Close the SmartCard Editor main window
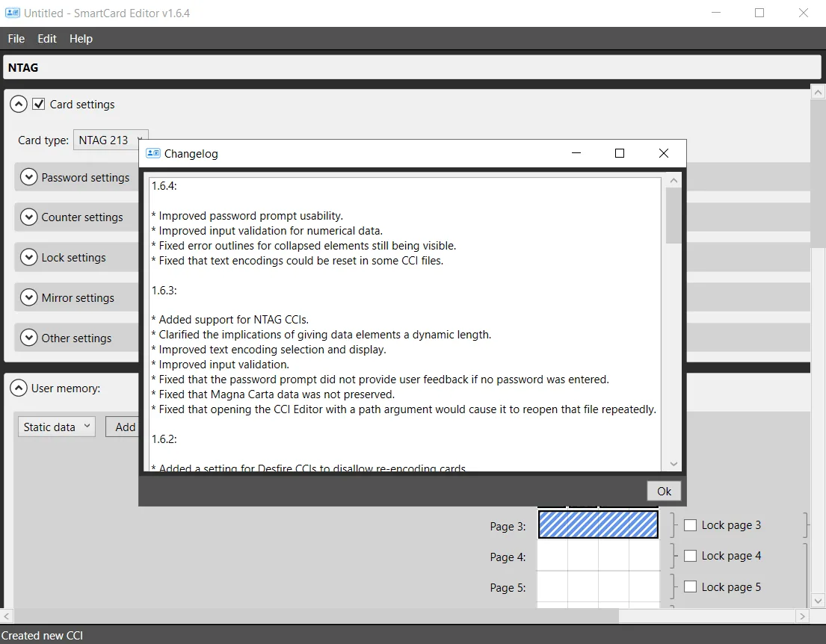 coord(804,13)
